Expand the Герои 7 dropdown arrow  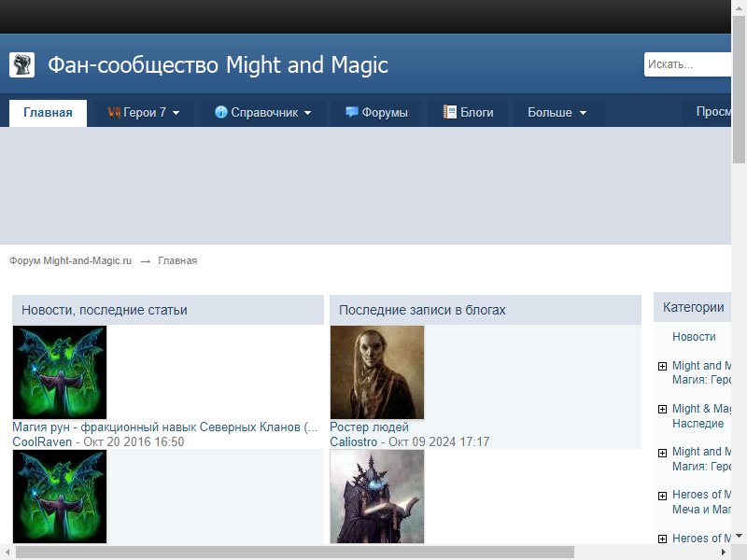pos(176,113)
